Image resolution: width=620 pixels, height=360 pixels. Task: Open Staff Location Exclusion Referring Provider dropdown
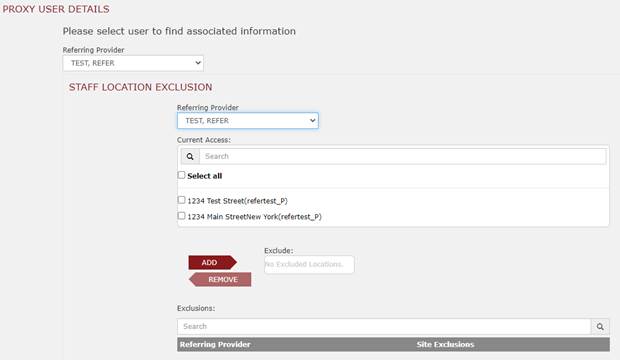[248, 121]
